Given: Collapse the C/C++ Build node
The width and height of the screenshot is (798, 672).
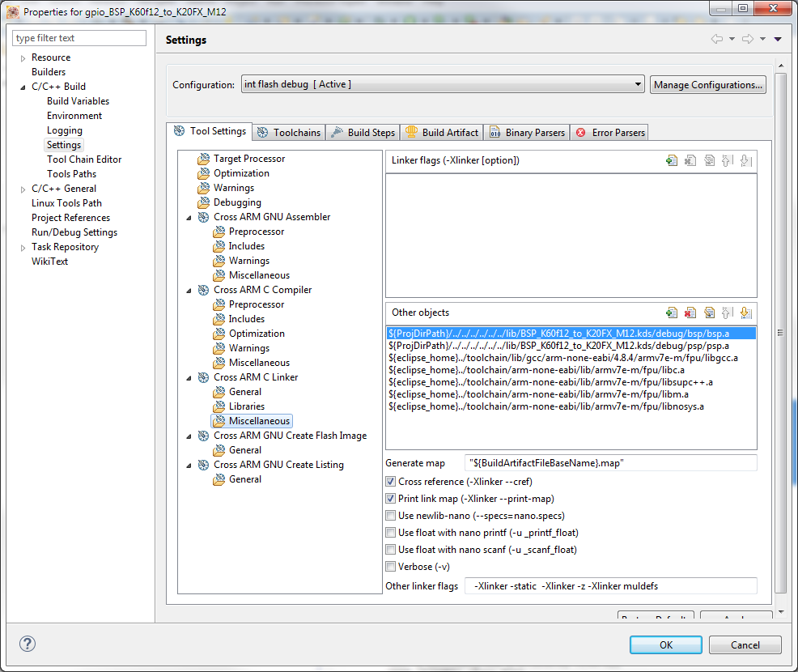Looking at the screenshot, I should [x=23, y=87].
